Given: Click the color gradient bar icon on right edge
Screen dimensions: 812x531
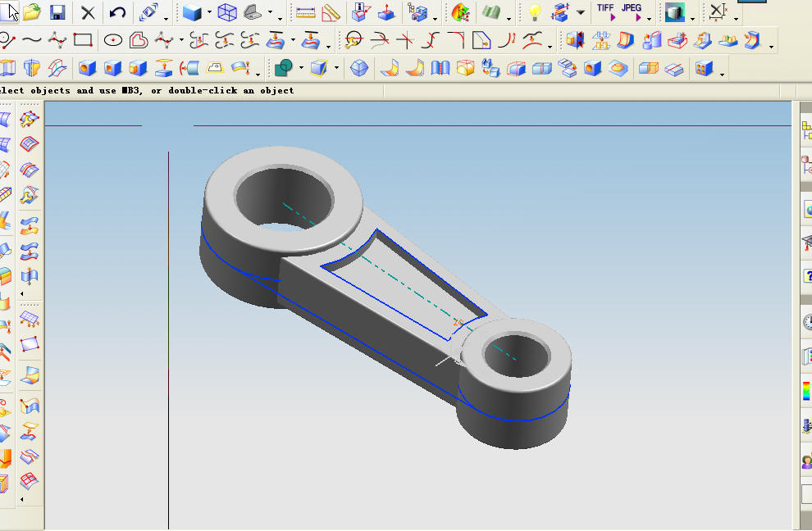Looking at the screenshot, I should point(806,391).
